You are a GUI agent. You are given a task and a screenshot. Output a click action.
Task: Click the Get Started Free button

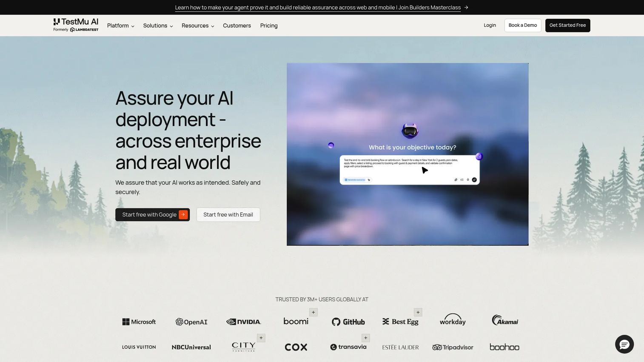[567, 25]
